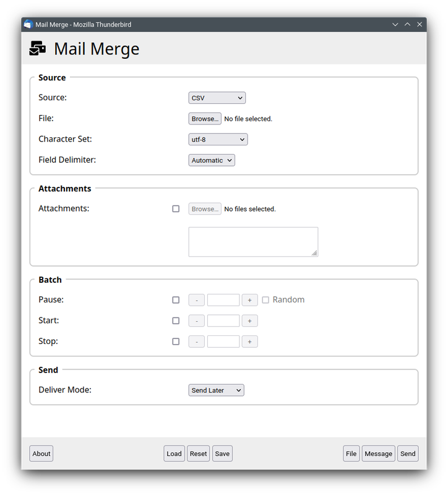448x495 pixels.
Task: Maximize the Mail Merge window
Action: [x=407, y=24]
